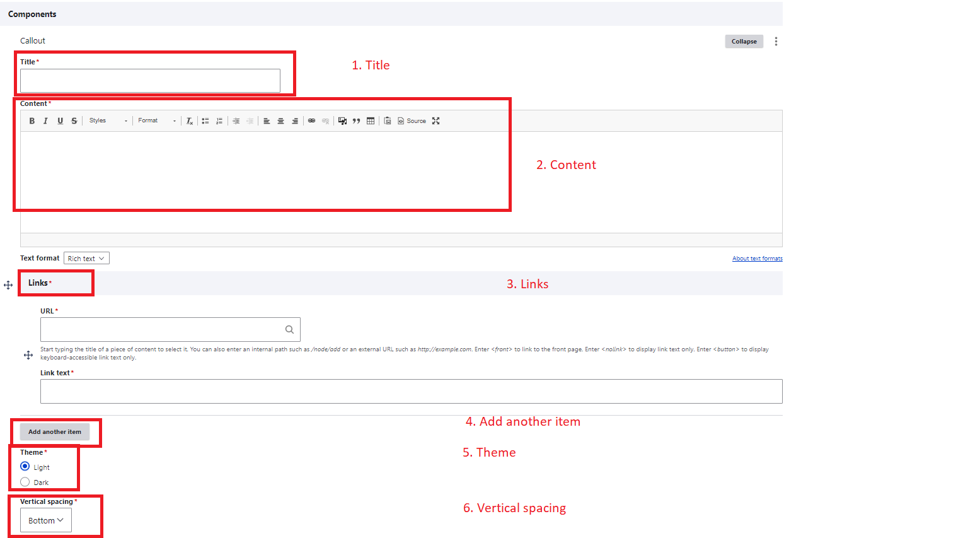
Task: Insert a table into the content
Action: click(x=371, y=121)
